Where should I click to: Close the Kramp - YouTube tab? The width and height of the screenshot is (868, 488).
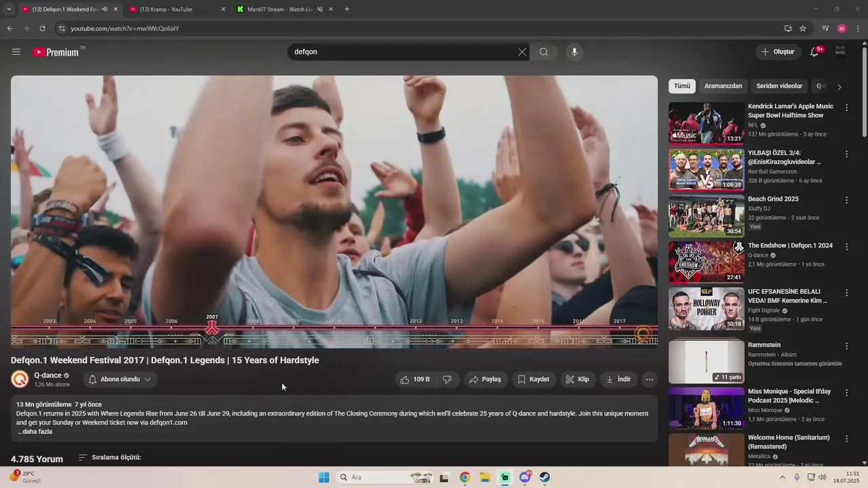(x=224, y=9)
